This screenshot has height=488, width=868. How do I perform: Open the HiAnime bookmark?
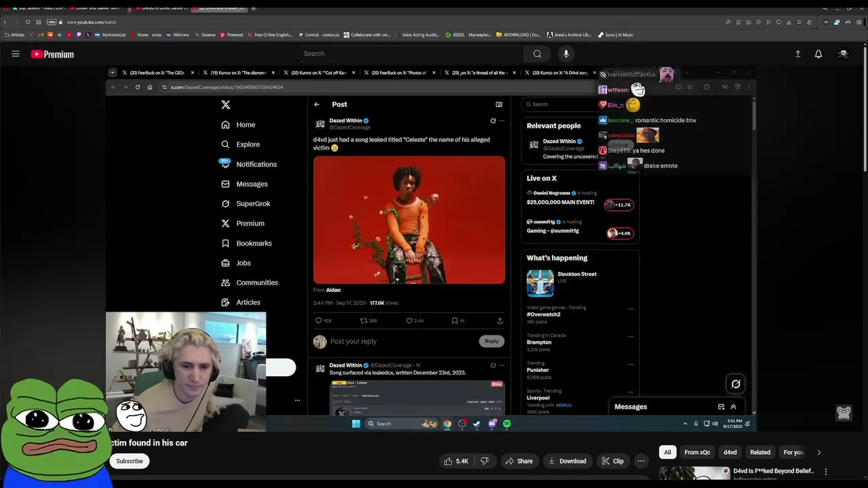178,35
